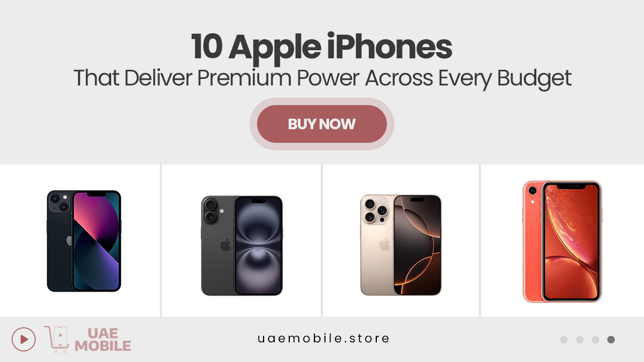Select the second slide indicator dot
This screenshot has height=362, width=644.
point(580,340)
